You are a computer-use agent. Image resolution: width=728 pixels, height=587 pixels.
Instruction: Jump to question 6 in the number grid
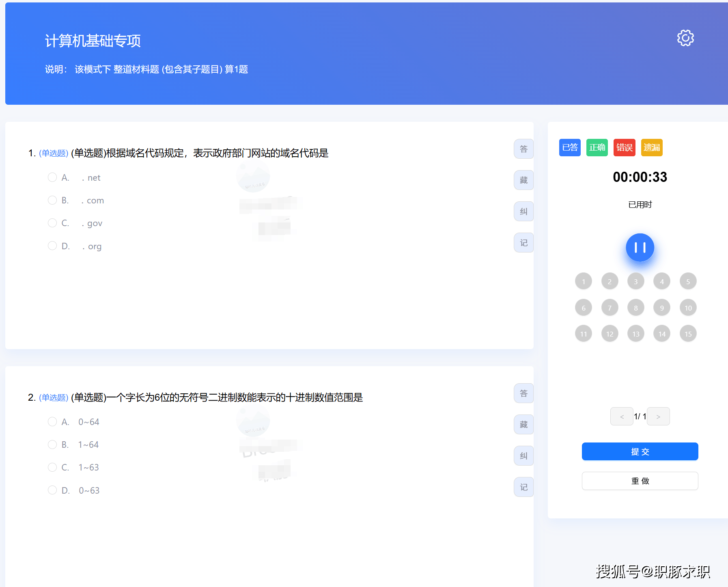584,308
